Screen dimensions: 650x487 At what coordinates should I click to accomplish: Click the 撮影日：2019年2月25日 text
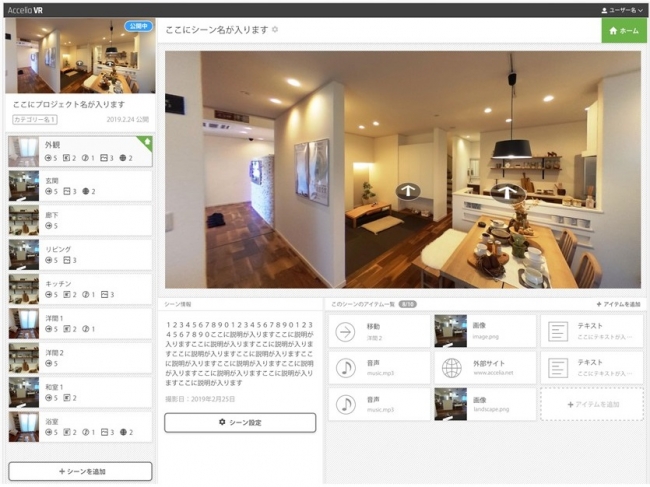tap(200, 399)
